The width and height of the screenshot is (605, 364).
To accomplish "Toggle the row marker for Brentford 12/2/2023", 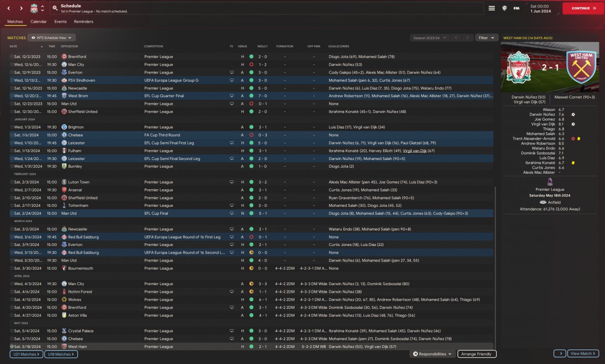I will click(12, 57).
